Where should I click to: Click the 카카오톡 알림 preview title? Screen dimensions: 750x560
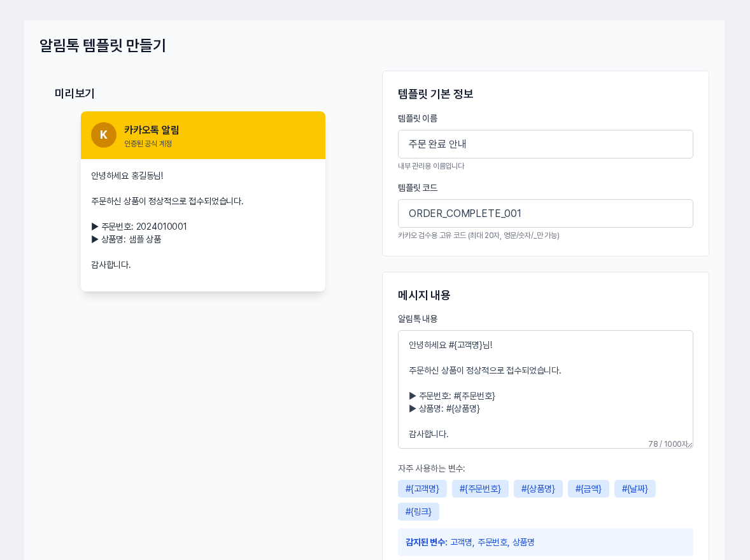click(152, 130)
